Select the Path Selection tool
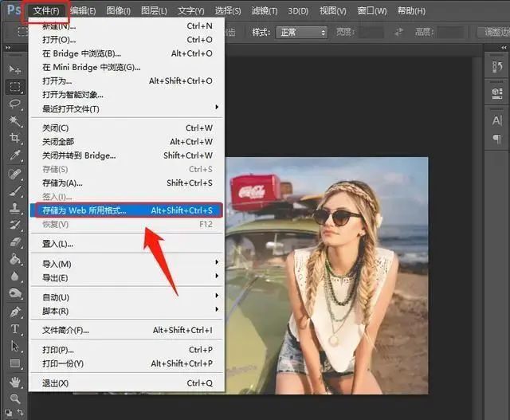The image size is (510, 420). pyautogui.click(x=15, y=346)
